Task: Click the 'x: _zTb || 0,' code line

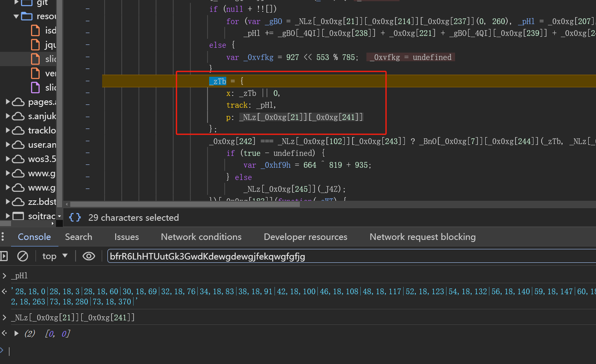Action: 253,93
